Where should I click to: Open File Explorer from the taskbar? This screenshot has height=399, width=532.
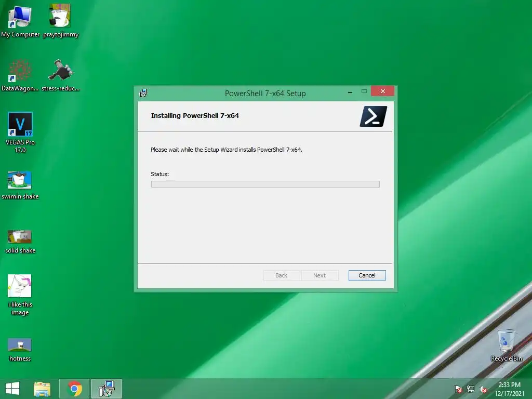(42, 389)
